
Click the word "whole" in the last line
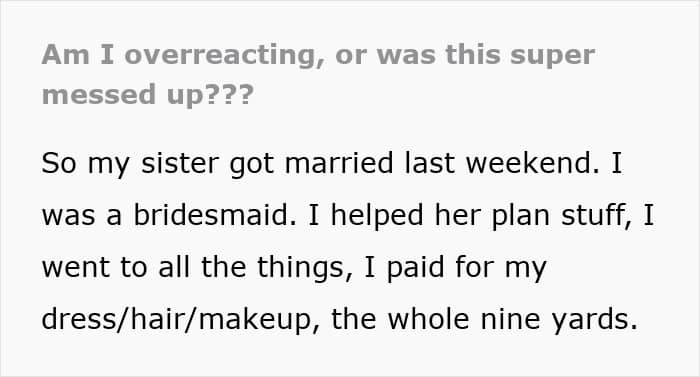pyautogui.click(x=428, y=319)
